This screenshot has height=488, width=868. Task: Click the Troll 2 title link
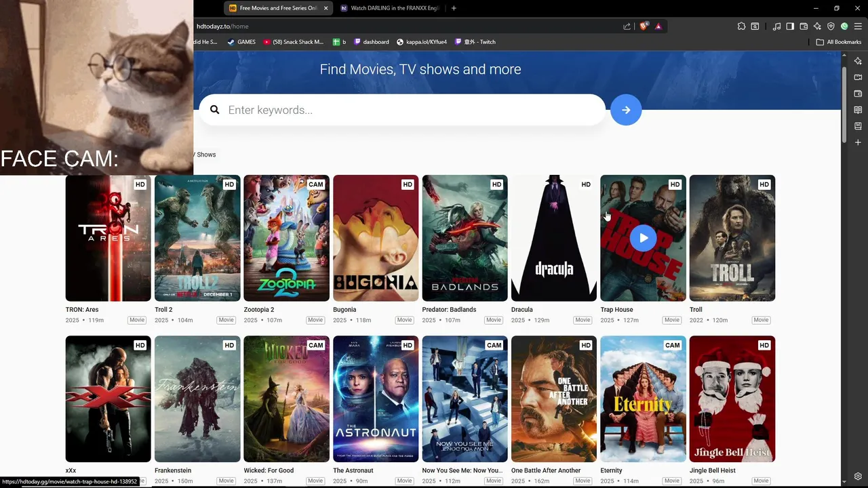pos(163,310)
